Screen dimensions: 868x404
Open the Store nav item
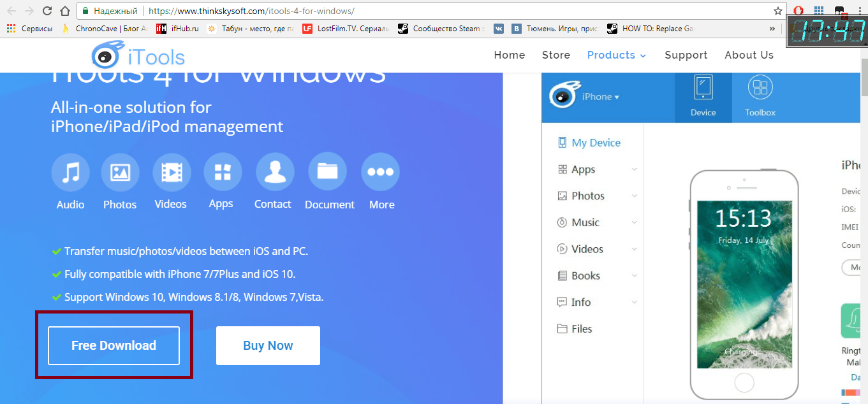[556, 55]
